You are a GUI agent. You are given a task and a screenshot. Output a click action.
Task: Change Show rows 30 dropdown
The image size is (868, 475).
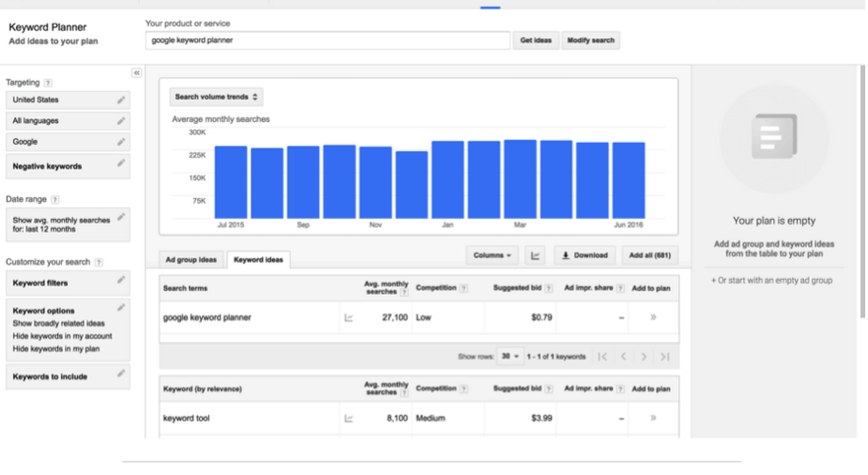click(509, 357)
